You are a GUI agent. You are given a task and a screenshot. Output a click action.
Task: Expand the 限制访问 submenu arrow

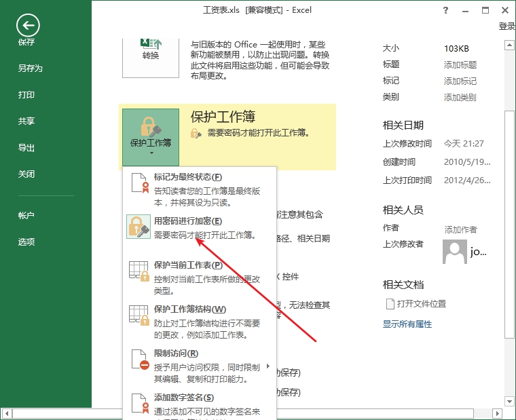point(268,366)
